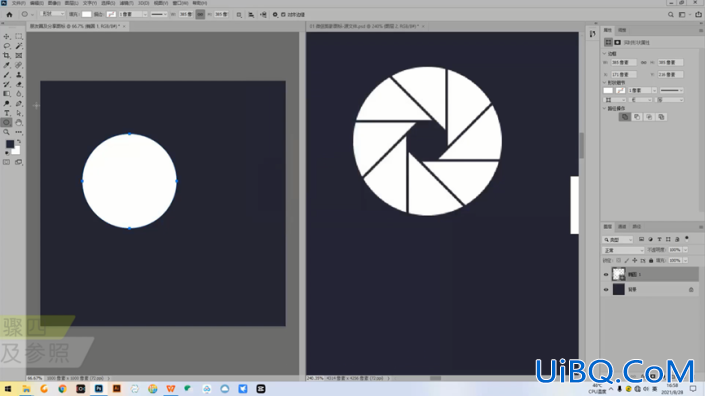Open layer opacity dropdown arrow
This screenshot has width=705, height=396.
(x=685, y=250)
